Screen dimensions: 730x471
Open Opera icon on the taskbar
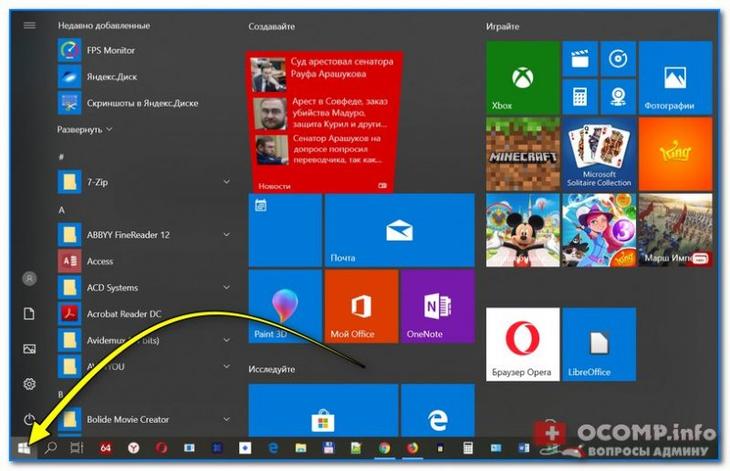coord(161,448)
